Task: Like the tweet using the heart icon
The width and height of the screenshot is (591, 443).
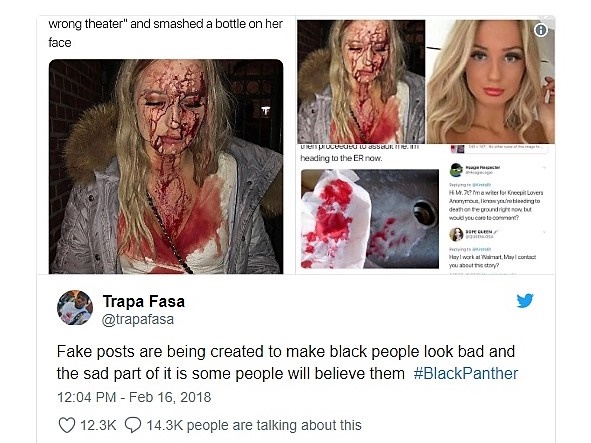Action: tap(67, 425)
